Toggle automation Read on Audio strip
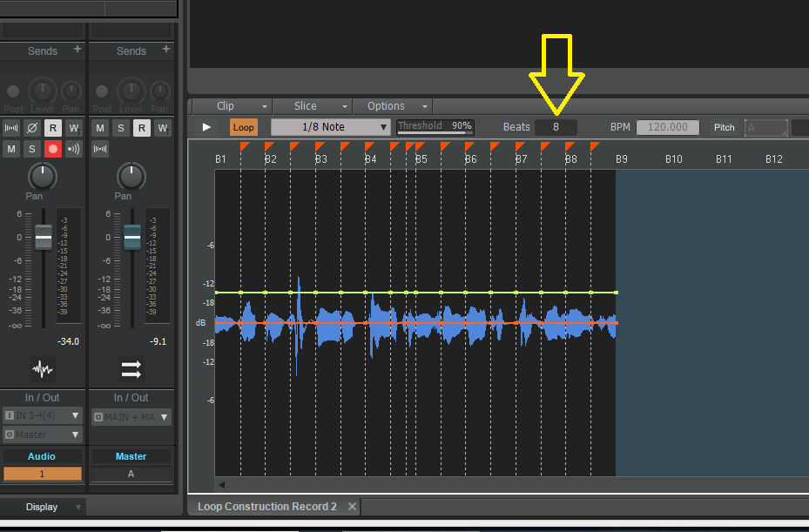This screenshot has height=532, width=809. tap(52, 128)
